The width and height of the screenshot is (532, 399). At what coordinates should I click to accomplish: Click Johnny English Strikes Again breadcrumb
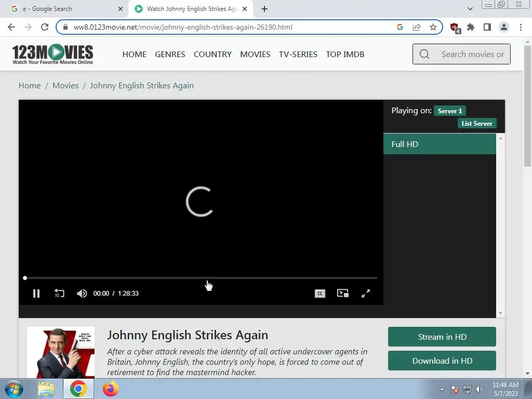pyautogui.click(x=142, y=86)
